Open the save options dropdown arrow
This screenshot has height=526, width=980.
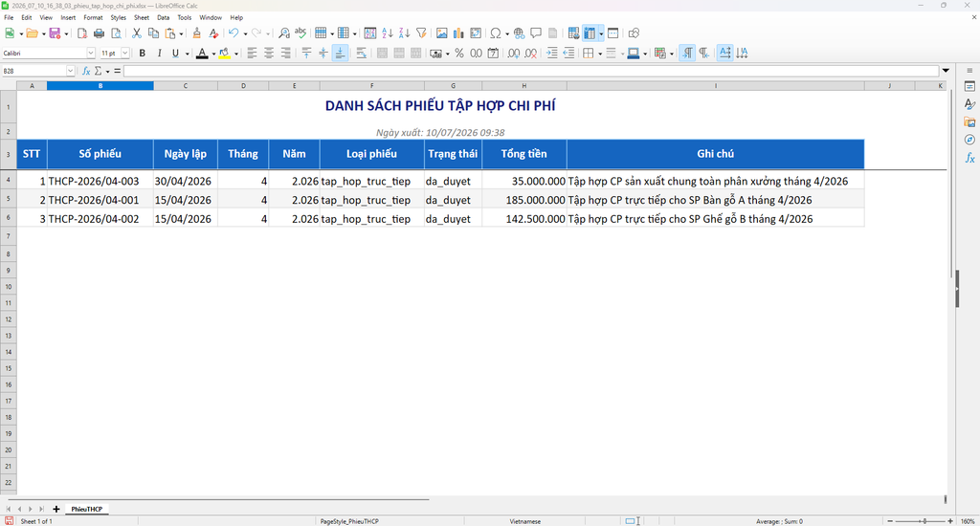[66, 33]
